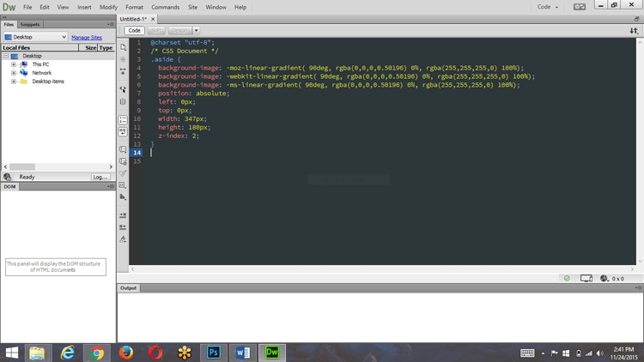Click the Apply Comment icon
The width and height of the screenshot is (644, 362).
123,149
